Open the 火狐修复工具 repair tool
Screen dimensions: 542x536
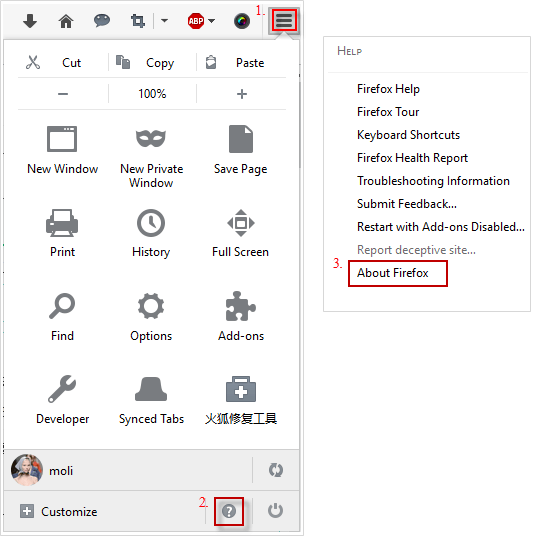click(241, 400)
